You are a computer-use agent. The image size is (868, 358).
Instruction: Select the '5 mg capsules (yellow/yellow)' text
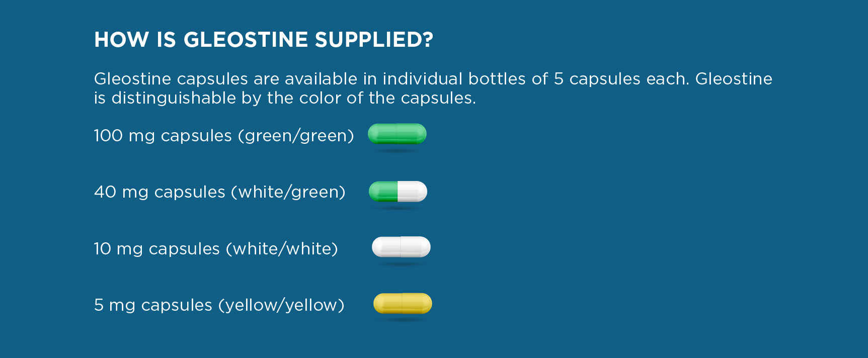click(219, 305)
